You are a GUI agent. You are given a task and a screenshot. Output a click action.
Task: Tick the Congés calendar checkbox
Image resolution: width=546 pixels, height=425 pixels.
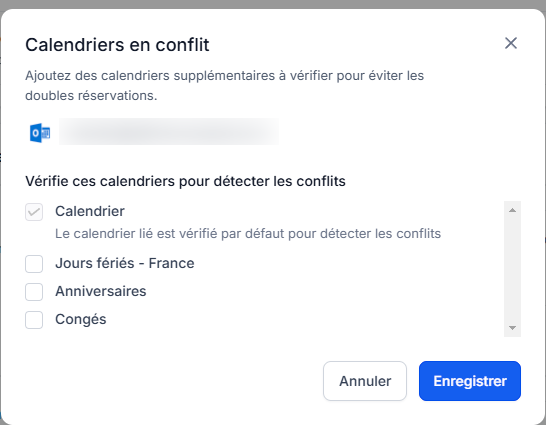click(34, 320)
